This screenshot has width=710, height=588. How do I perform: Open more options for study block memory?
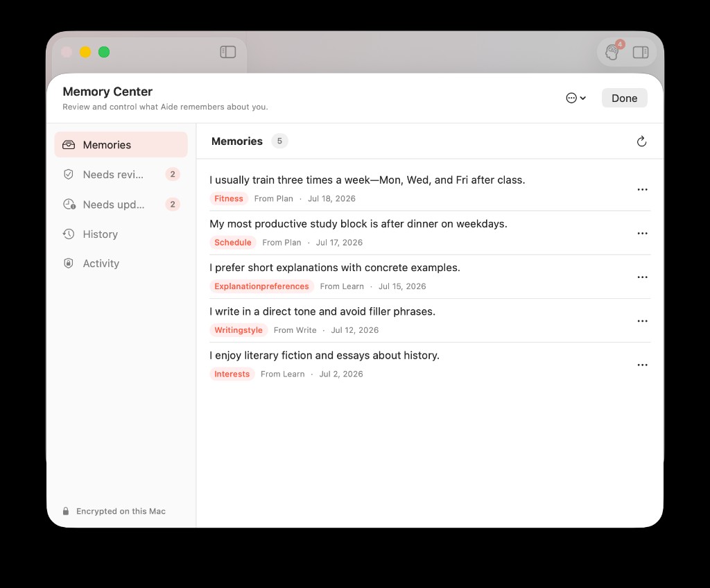642,233
